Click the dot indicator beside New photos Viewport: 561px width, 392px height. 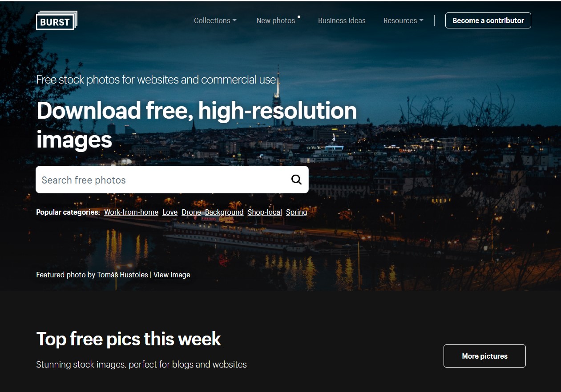coord(299,17)
